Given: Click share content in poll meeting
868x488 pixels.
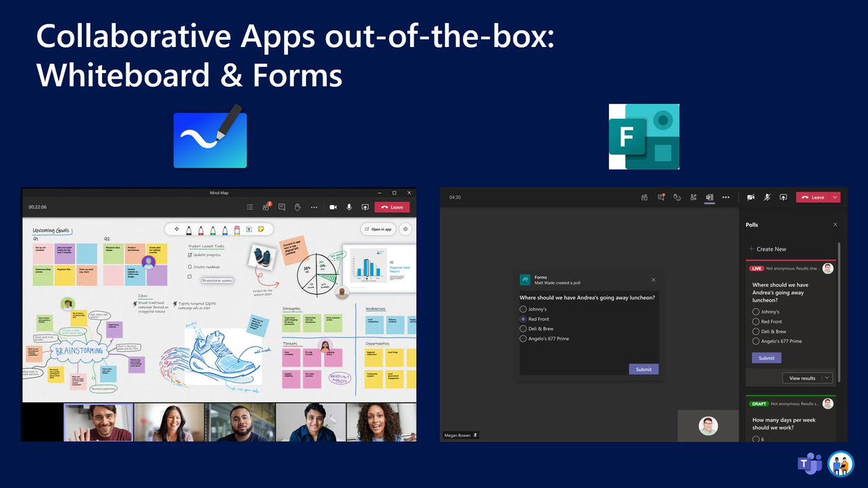Looking at the screenshot, I should [x=783, y=197].
